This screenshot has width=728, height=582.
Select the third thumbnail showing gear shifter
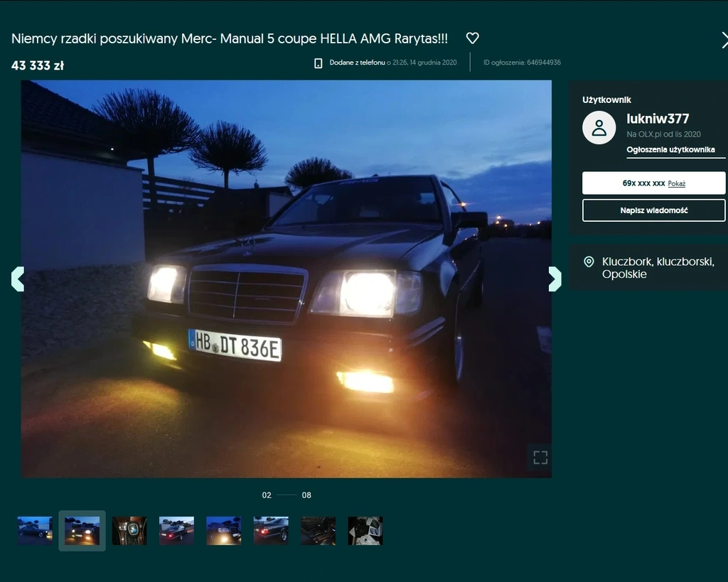tap(129, 531)
